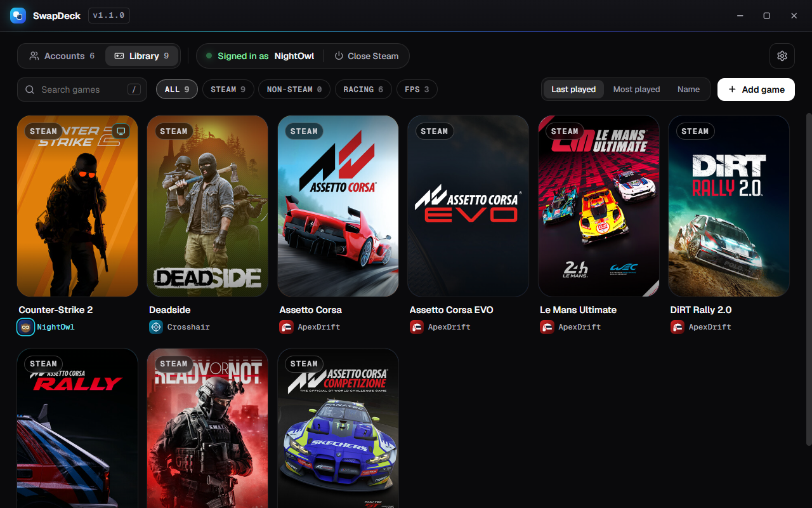Screen dimensions: 812x508
Task: Open the Assetto Corsa EVO cover
Action: tap(468, 206)
